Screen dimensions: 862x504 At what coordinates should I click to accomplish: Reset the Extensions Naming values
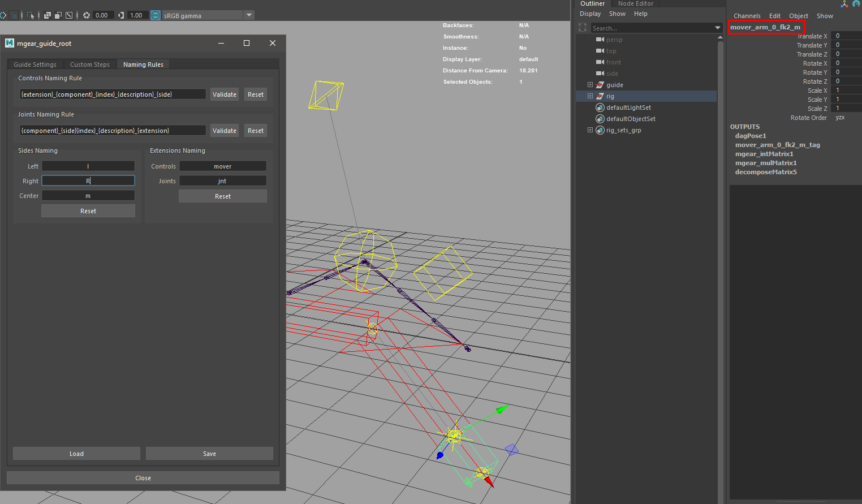(223, 196)
